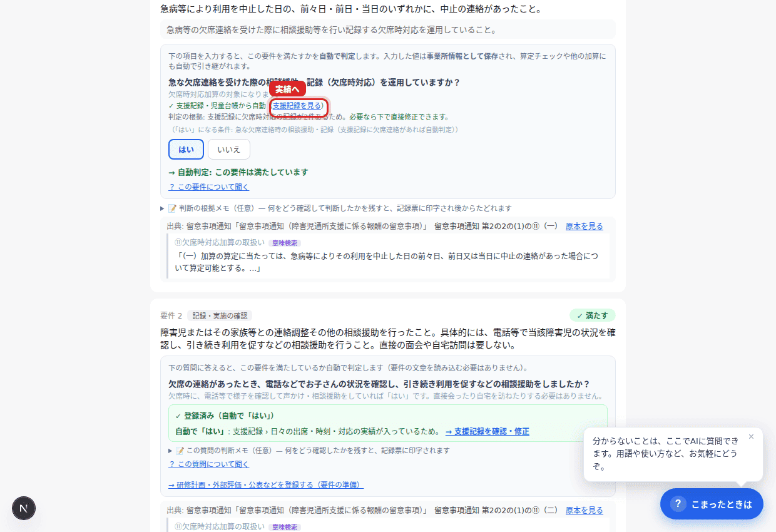Click the 自動判定: この要件は満たしています text
The width and height of the screenshot is (776, 532).
238,172
